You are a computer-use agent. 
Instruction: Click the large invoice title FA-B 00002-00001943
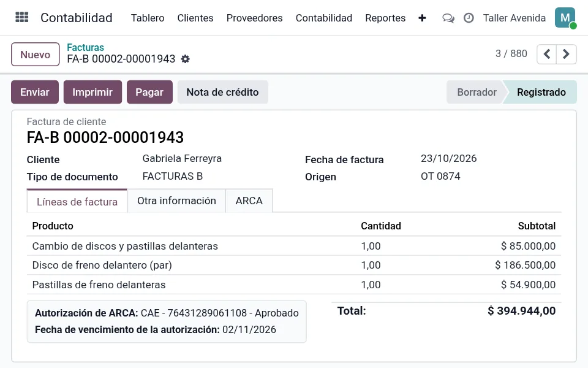pos(105,137)
